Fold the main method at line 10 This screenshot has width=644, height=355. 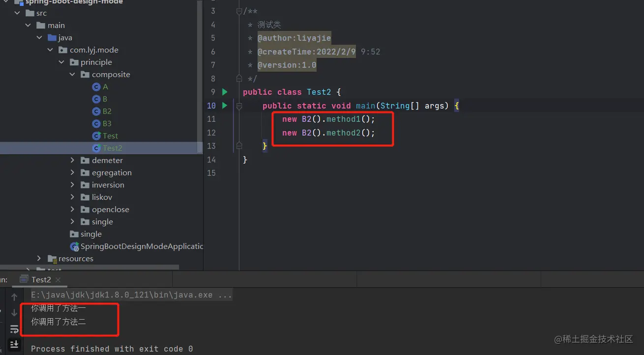click(239, 106)
